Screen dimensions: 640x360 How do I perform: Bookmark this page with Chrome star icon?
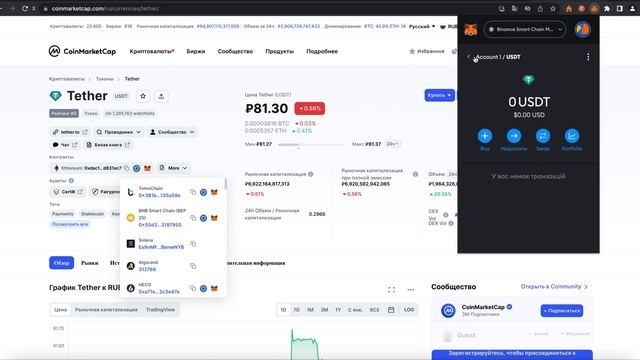point(553,9)
